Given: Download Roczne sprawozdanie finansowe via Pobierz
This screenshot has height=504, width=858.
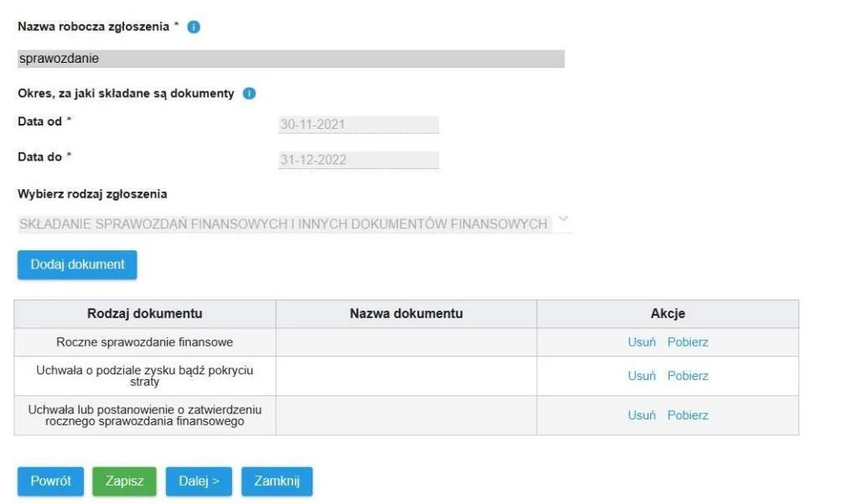Looking at the screenshot, I should (688, 342).
